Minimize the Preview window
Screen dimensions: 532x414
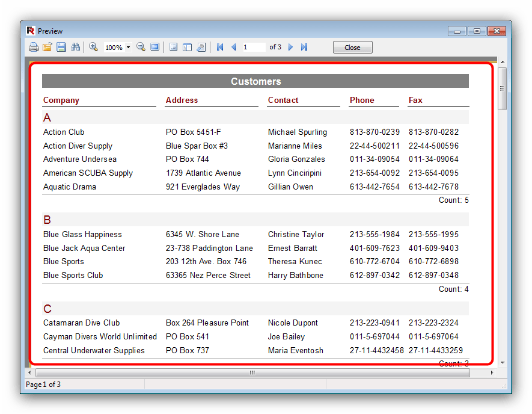click(457, 31)
